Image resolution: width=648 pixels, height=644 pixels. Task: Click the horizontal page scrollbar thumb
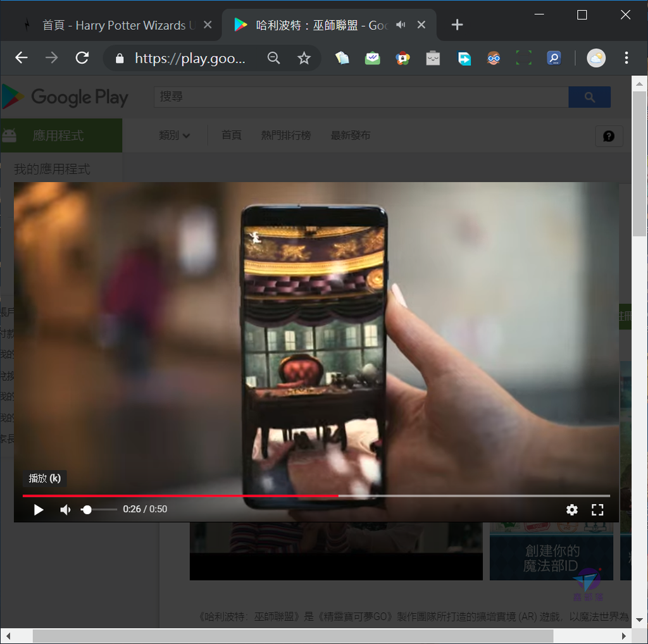(x=293, y=636)
